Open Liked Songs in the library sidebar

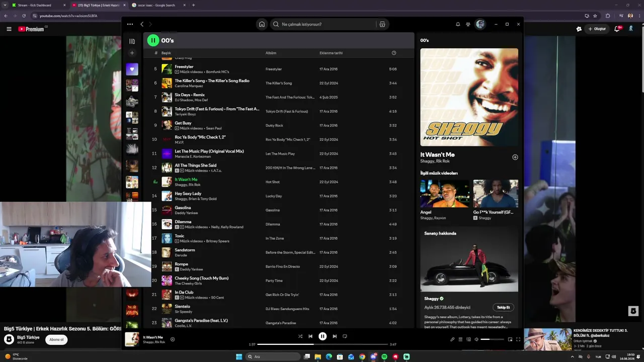(132, 69)
